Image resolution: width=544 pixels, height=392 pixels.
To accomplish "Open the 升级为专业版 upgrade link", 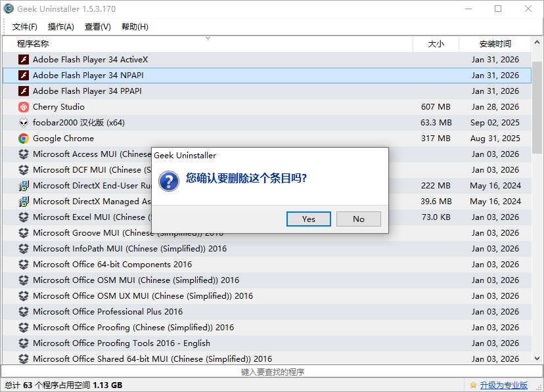I will [503, 384].
